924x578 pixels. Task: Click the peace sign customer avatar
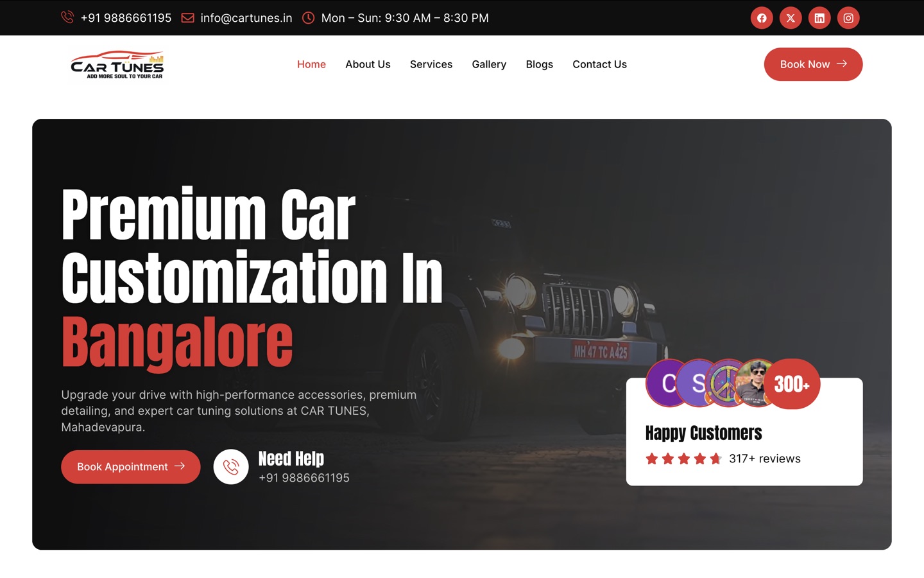(723, 383)
